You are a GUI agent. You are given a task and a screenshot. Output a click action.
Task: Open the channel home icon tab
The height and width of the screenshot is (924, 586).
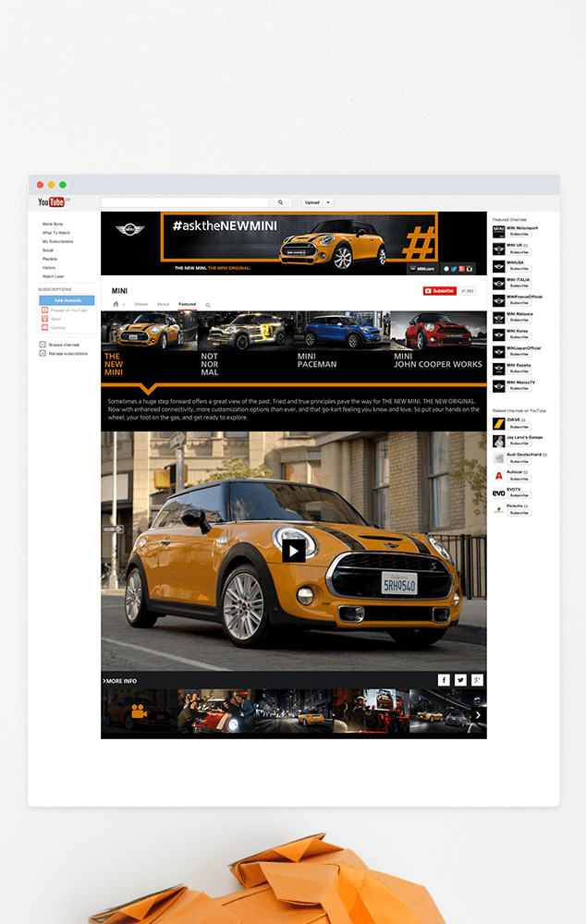116,304
